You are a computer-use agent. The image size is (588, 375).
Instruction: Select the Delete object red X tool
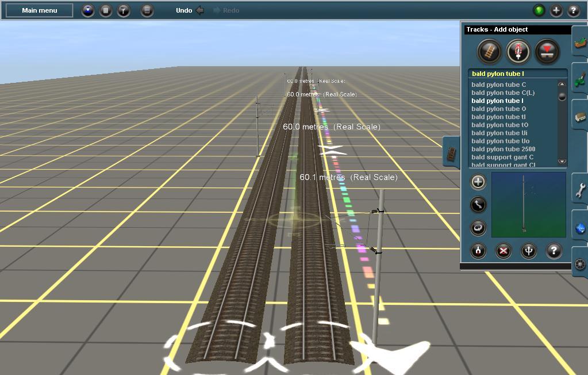coord(504,251)
